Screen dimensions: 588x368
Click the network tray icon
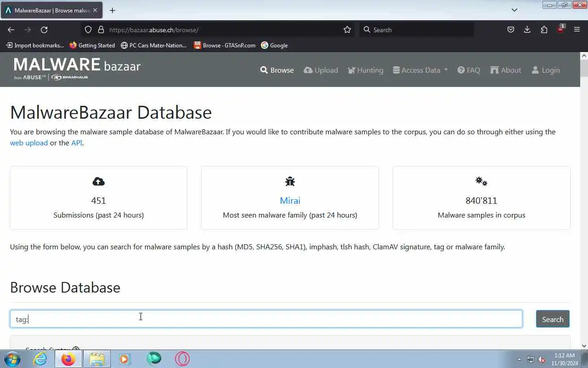[x=531, y=359]
